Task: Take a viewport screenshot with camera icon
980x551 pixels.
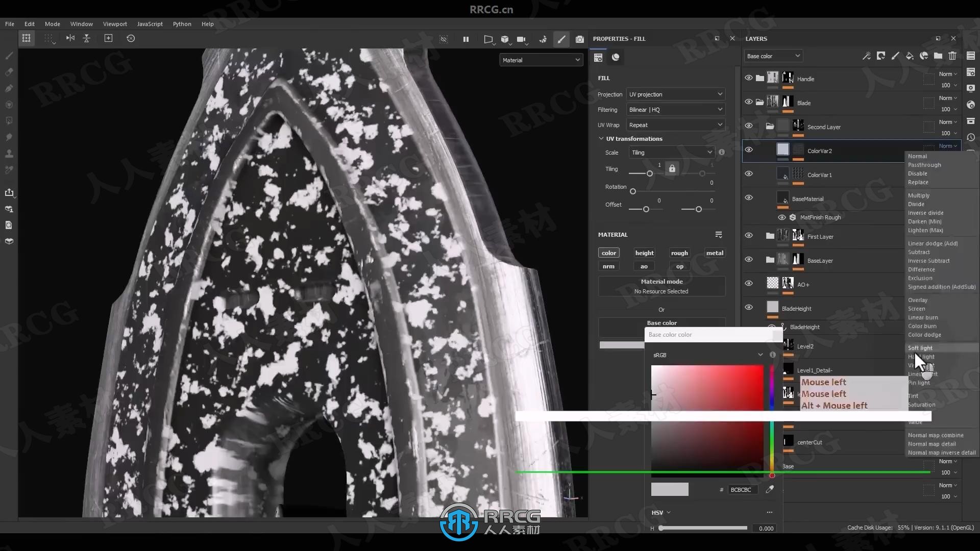Action: (580, 39)
